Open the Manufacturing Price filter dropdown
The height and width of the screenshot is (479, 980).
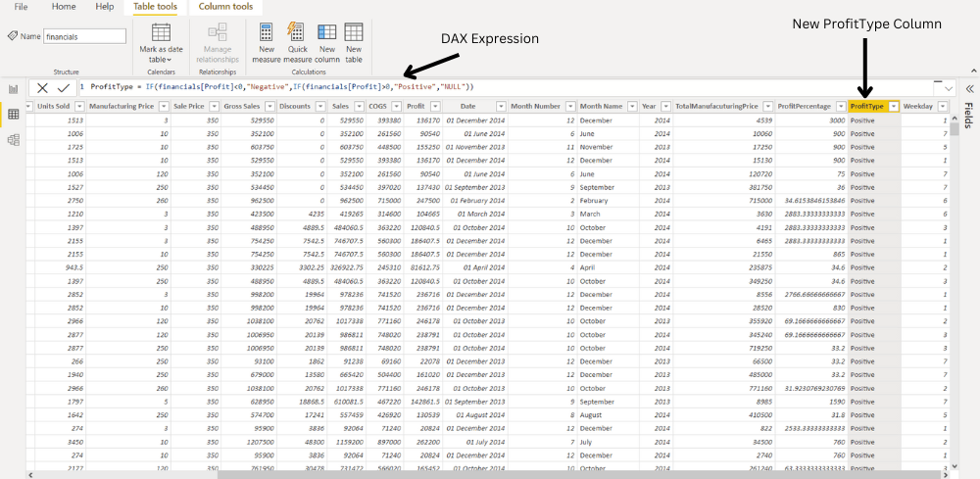[x=164, y=106]
